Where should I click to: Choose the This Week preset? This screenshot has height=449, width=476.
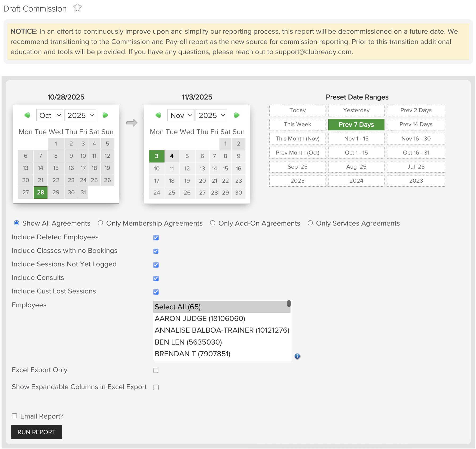coord(297,124)
